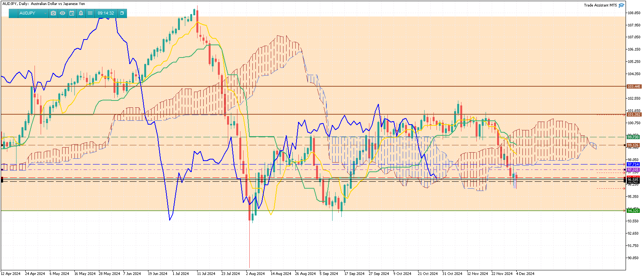Minimize panel with the square window icon
This screenshot has height=278, width=644.
[122, 13]
